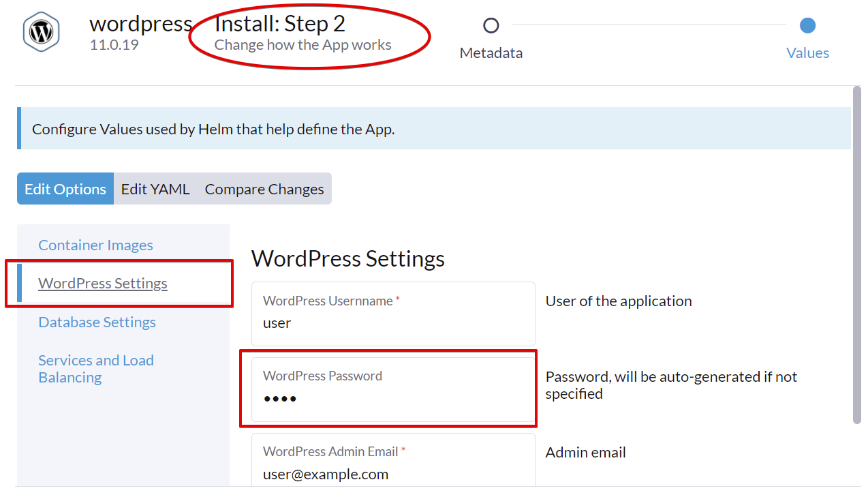Click version number 11.0.19
This screenshot has height=497, width=868.
pos(114,46)
